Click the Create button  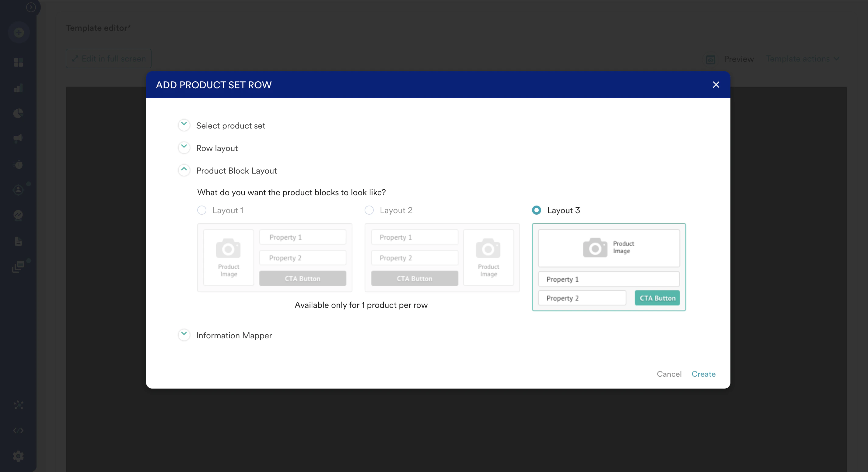coord(703,374)
